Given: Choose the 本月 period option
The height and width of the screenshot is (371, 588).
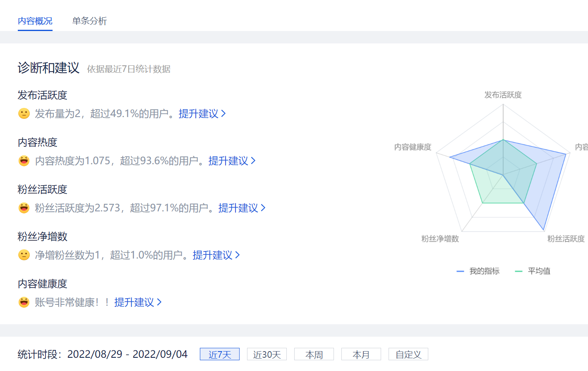Looking at the screenshot, I should tap(361, 354).
